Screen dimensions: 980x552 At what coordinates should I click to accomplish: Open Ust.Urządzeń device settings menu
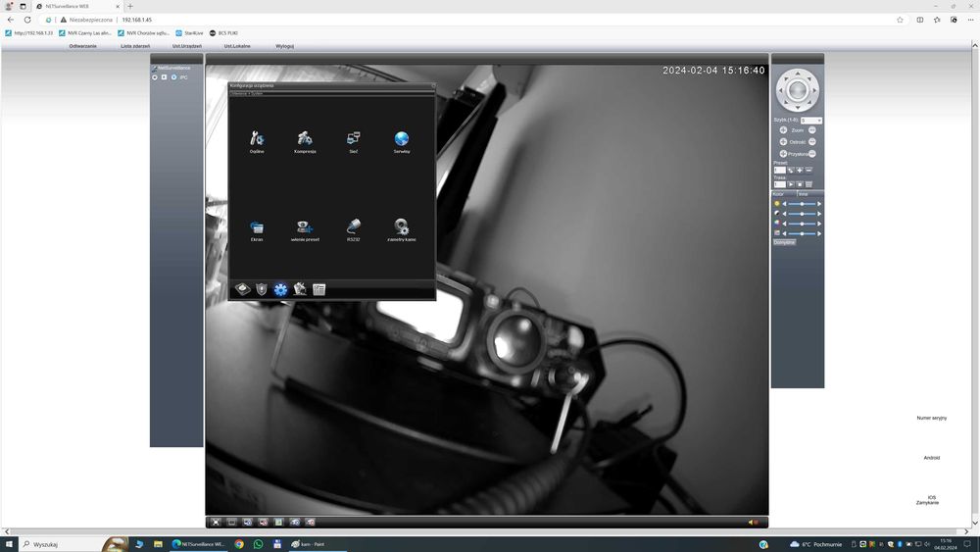tap(187, 46)
